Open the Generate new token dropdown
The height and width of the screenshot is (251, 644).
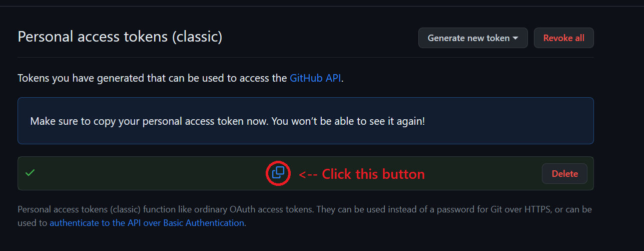(472, 38)
